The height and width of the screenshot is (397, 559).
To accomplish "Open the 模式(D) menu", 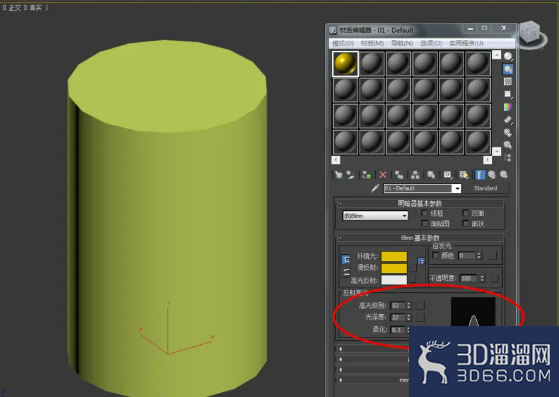I will pyautogui.click(x=343, y=43).
